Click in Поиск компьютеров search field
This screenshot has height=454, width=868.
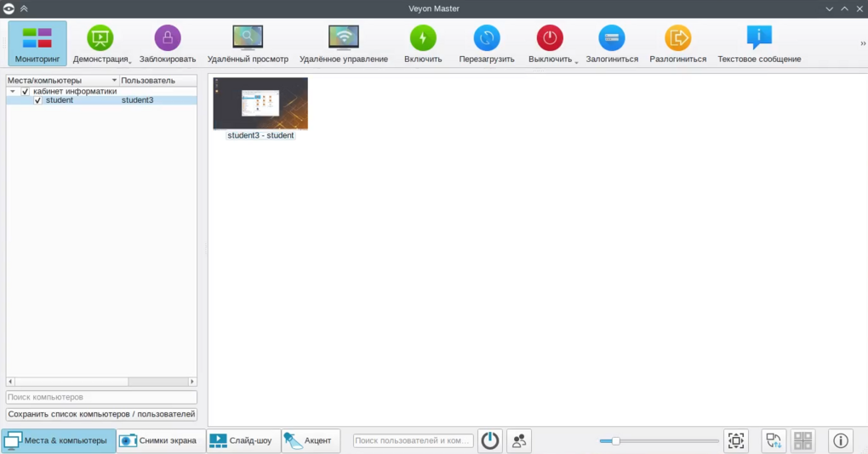(101, 397)
